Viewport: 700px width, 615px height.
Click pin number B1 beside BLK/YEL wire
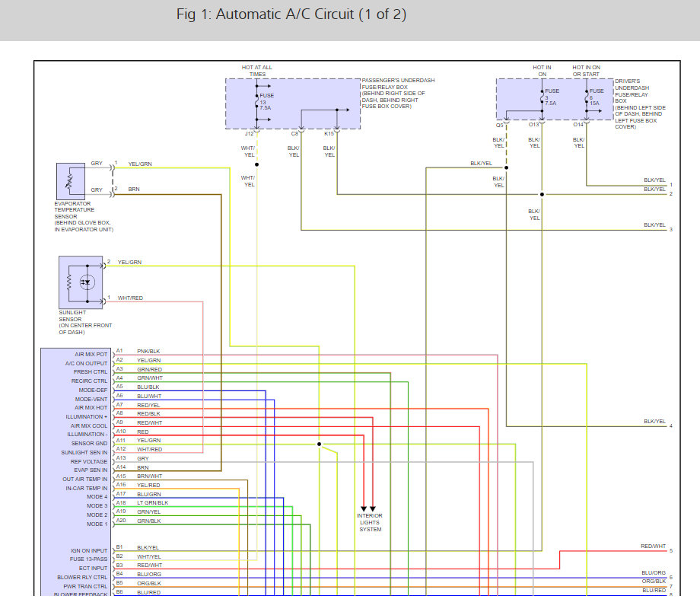coord(119,547)
